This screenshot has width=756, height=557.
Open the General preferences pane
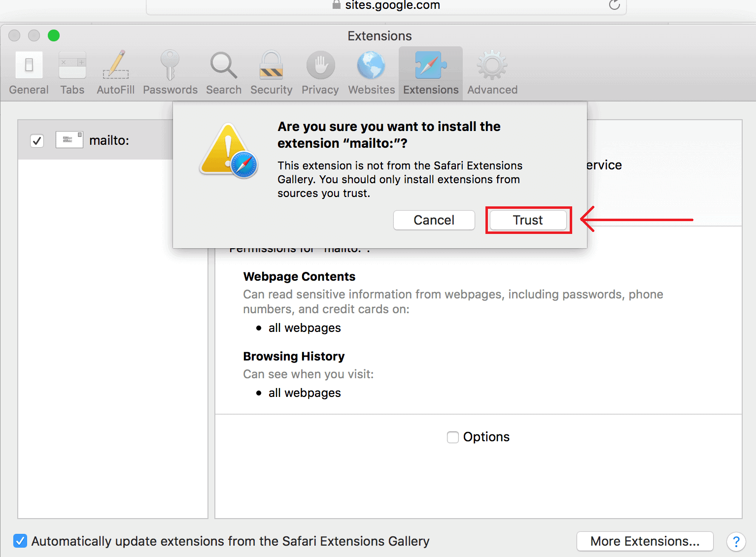29,73
